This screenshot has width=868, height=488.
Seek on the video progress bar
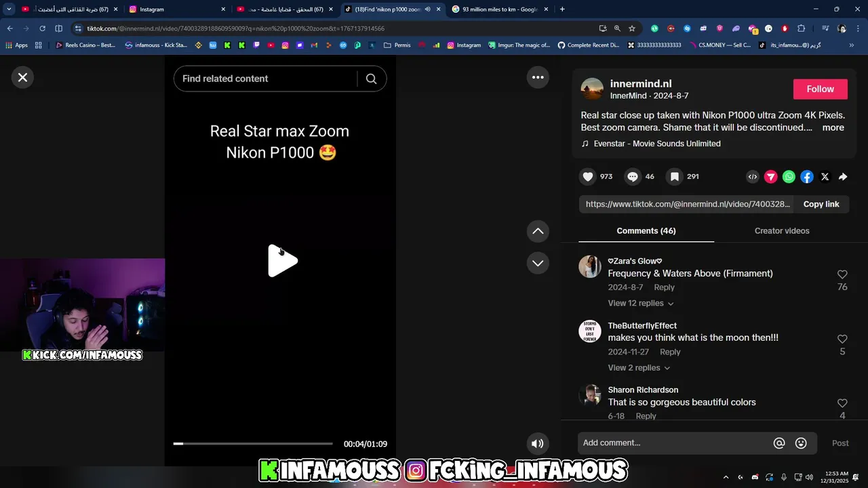click(x=253, y=444)
